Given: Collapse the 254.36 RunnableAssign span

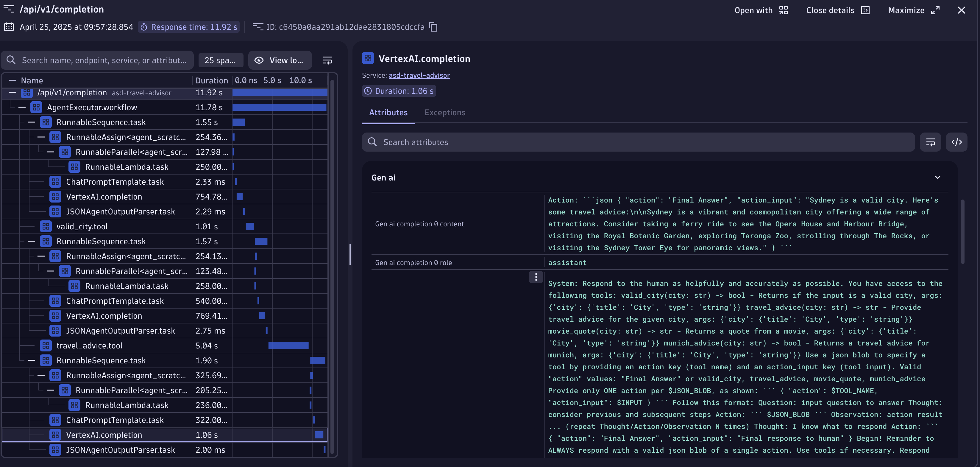Looking at the screenshot, I should click(x=41, y=137).
